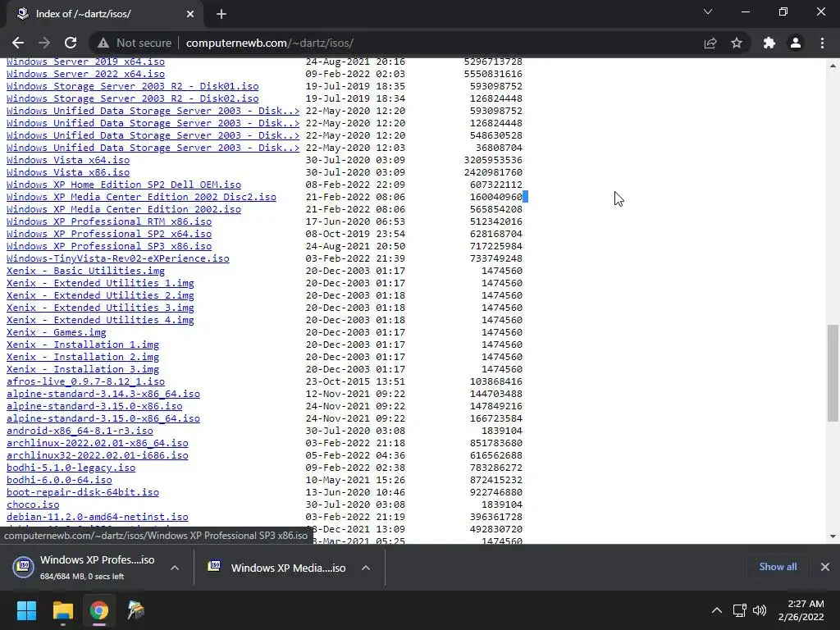
Task: Close the downloads shelf
Action: [825, 567]
